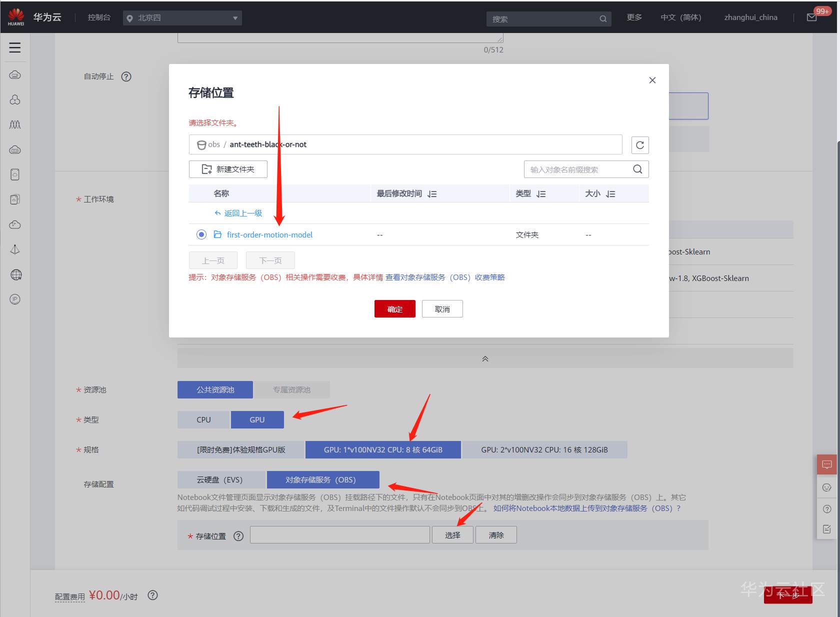The image size is (840, 617).
Task: Click 新建文件夹 to create a folder
Action: point(228,169)
